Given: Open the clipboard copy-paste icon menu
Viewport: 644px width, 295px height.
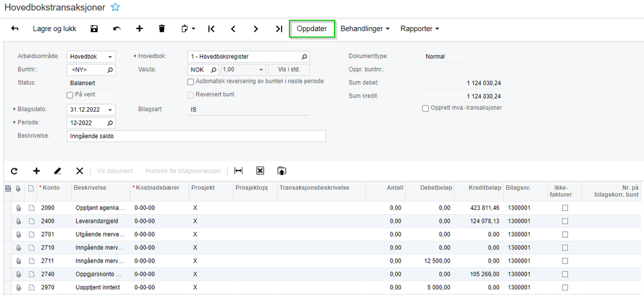Looking at the screenshot, I should click(188, 29).
